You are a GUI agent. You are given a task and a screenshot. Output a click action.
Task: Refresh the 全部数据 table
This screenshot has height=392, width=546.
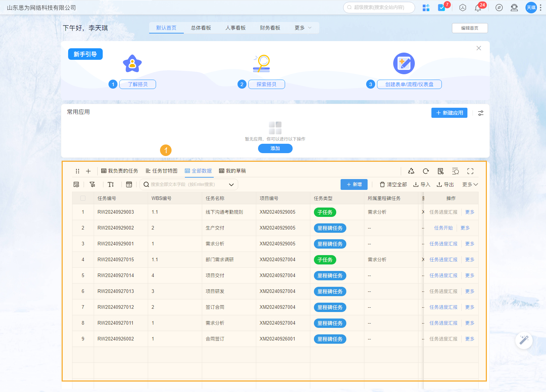pos(426,171)
